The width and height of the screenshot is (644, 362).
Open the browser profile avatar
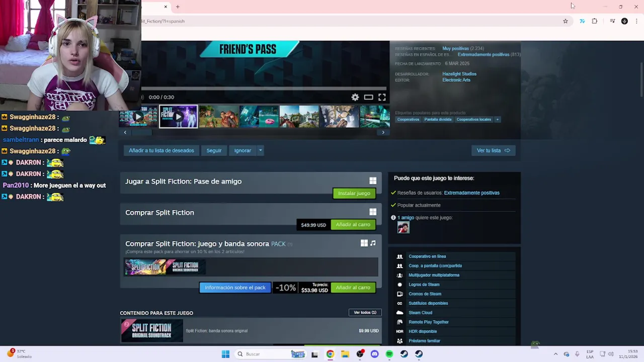point(624,21)
